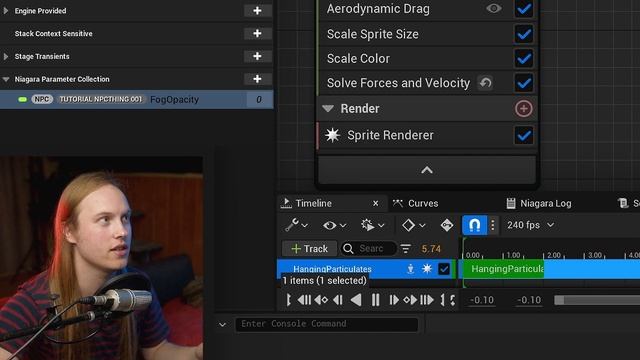This screenshot has width=640, height=360.
Task: Play timeline in reverse
Action: coord(356,300)
